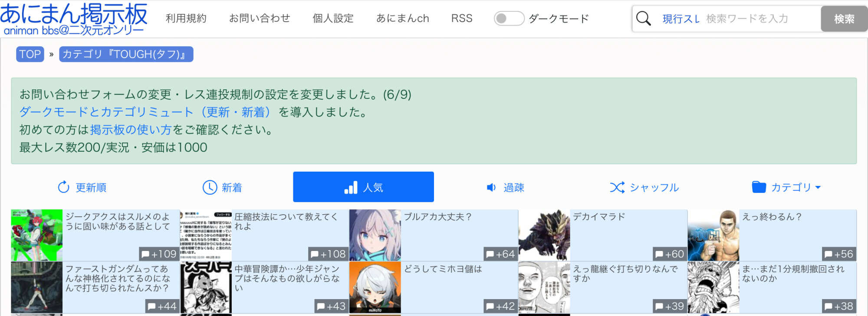
Task: Toggle the ダークモード switch
Action: coord(509,18)
